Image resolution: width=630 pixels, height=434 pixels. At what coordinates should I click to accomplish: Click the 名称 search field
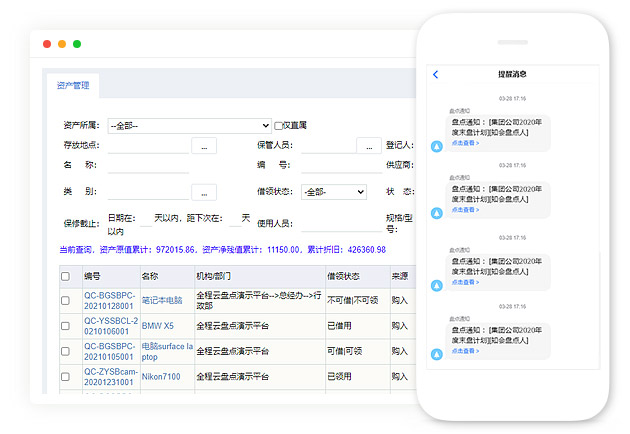pos(148,165)
